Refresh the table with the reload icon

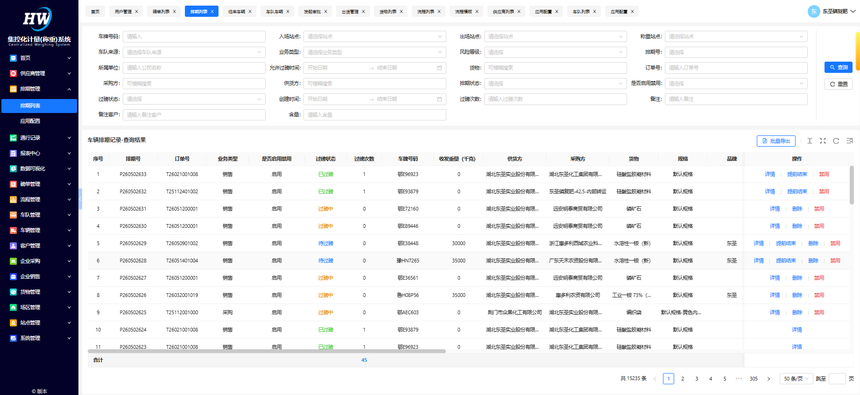click(836, 141)
